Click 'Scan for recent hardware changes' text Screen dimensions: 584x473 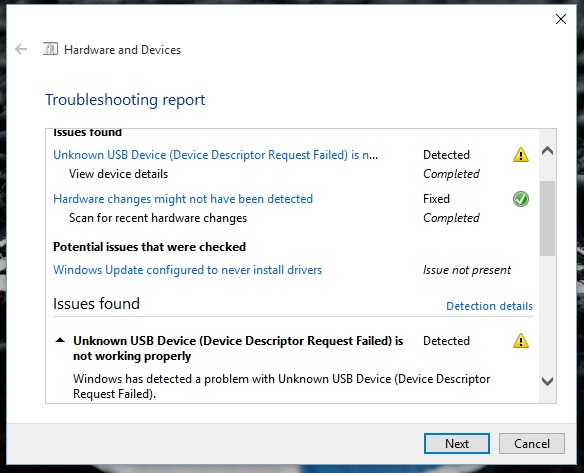point(158,218)
